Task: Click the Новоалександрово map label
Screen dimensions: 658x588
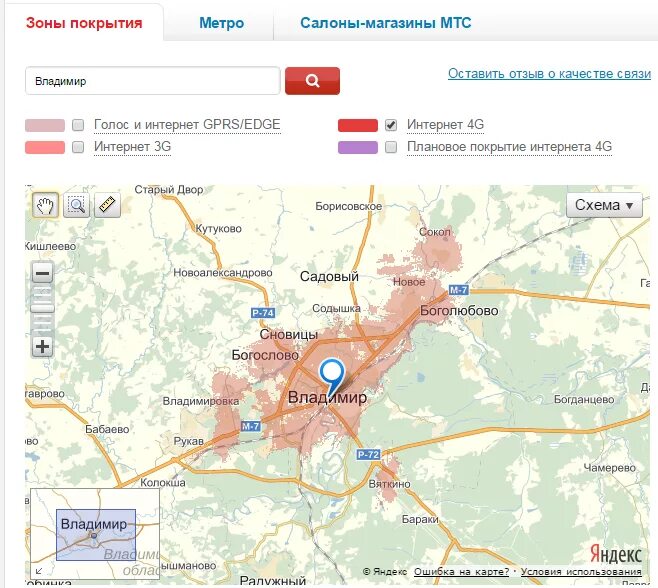Action: coord(223,273)
